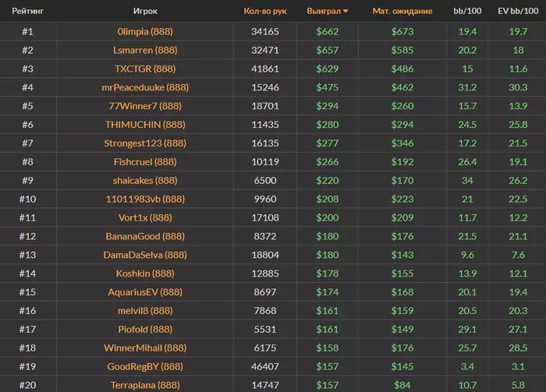546x392 pixels.
Task: Select expected value $346
Action: 402,143
